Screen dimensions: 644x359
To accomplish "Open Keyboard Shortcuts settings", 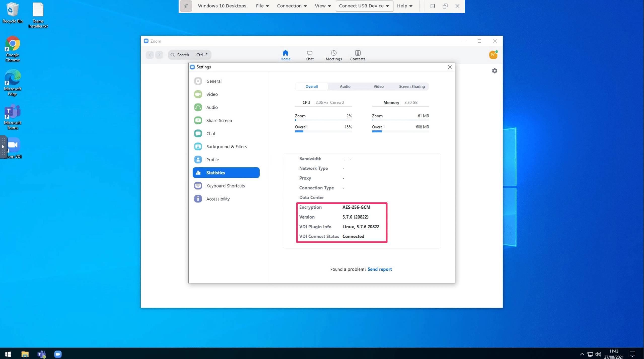I will [x=226, y=186].
